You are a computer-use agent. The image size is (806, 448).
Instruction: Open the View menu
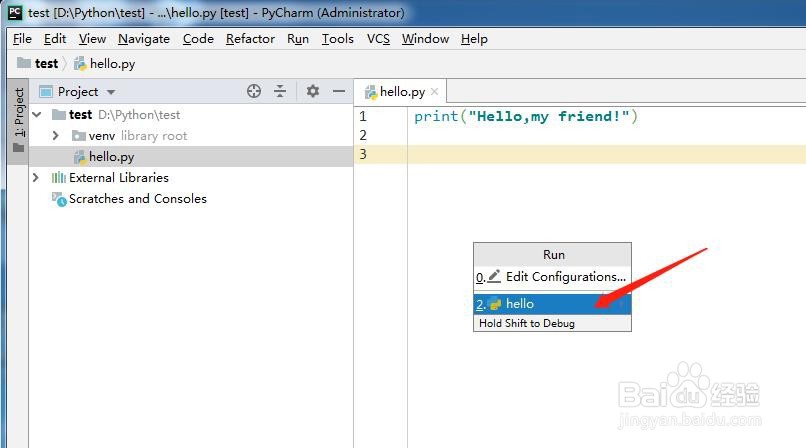pos(92,39)
